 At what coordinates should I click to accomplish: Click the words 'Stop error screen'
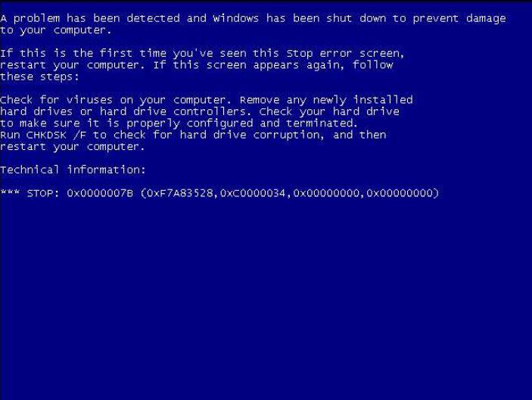345,53
